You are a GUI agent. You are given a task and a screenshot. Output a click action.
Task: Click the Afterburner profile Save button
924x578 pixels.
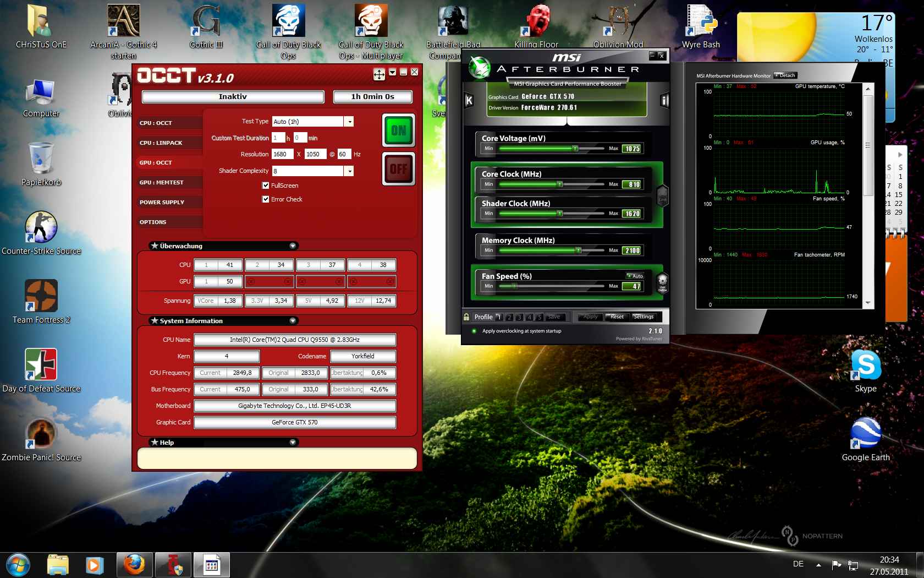[554, 317]
